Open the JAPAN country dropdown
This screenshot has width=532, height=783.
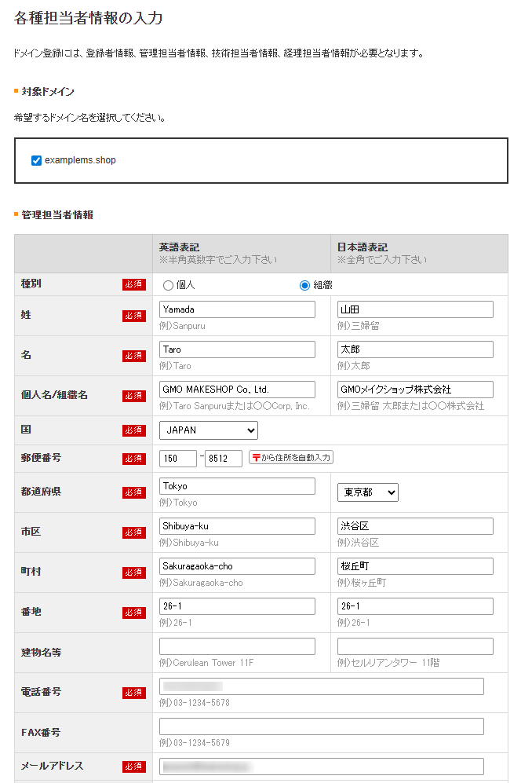pos(209,430)
